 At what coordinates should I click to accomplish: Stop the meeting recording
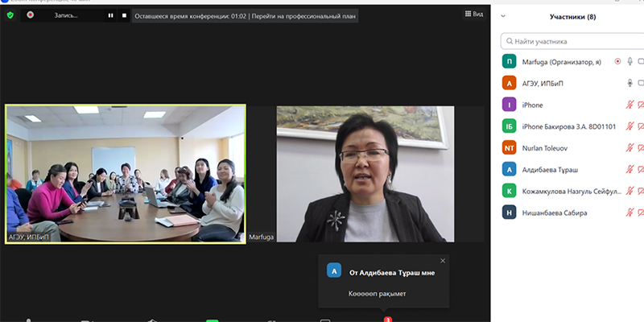[124, 15]
